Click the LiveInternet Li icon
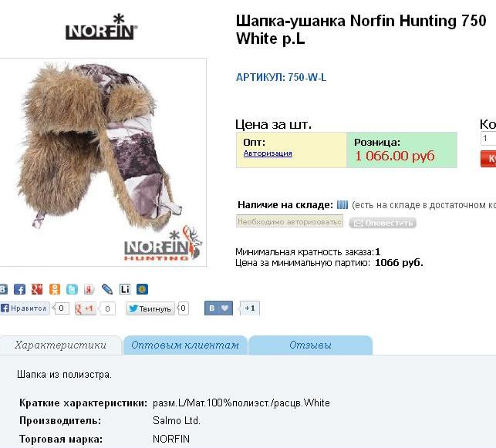 coord(125,289)
